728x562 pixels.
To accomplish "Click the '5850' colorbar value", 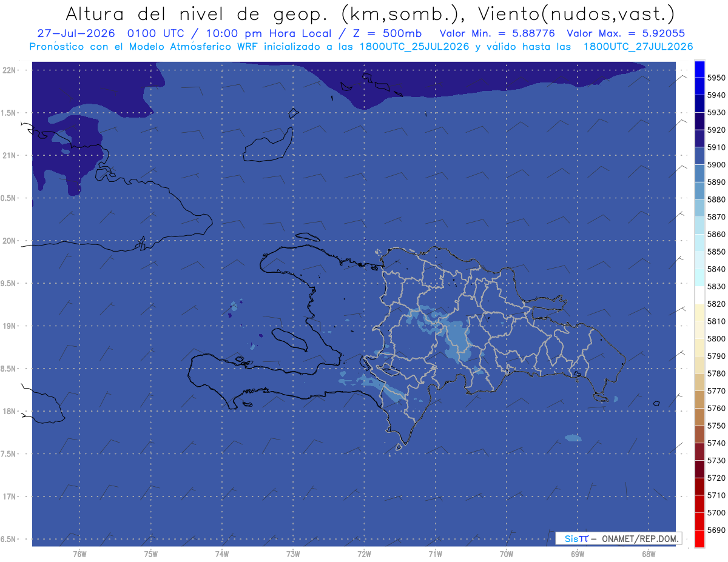I will (716, 252).
